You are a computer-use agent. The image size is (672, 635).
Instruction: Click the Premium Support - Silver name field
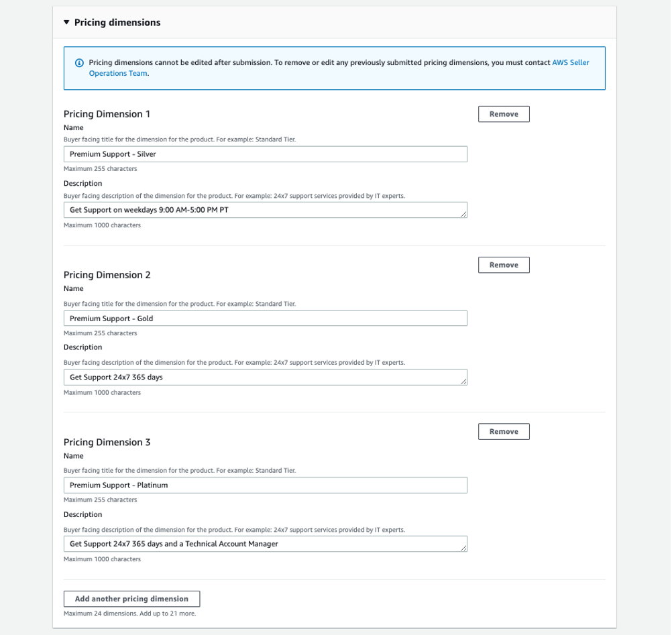[x=265, y=154]
